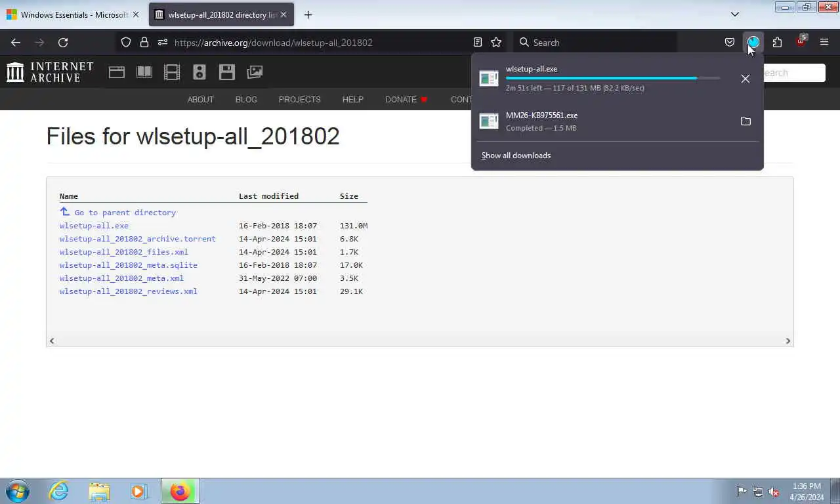This screenshot has width=840, height=504.
Task: Bookmark this page with the star icon
Action: click(496, 43)
